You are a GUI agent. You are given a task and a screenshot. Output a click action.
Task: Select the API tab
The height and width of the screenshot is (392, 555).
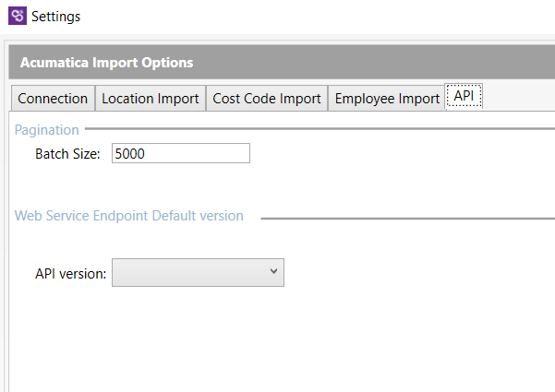coord(464,95)
